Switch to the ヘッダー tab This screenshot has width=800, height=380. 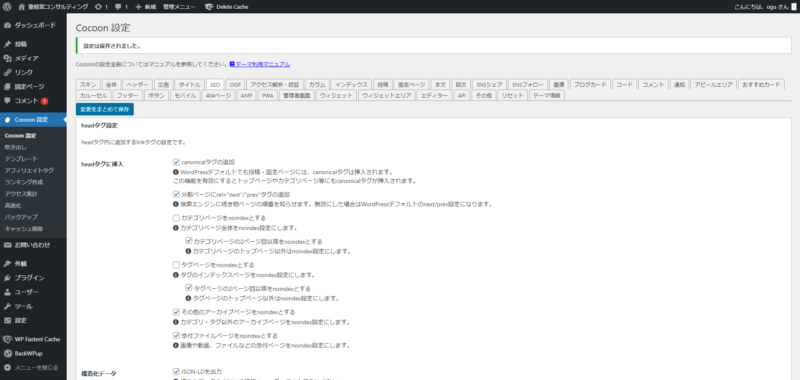137,85
